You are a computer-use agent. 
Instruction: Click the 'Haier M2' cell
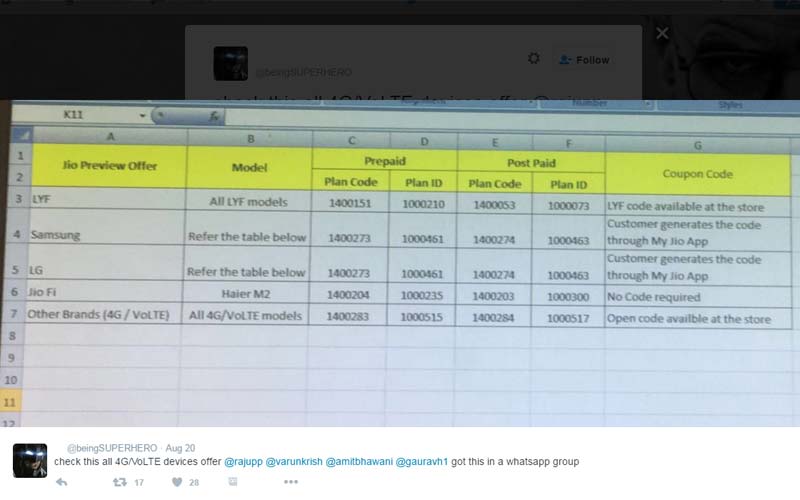coord(246,294)
